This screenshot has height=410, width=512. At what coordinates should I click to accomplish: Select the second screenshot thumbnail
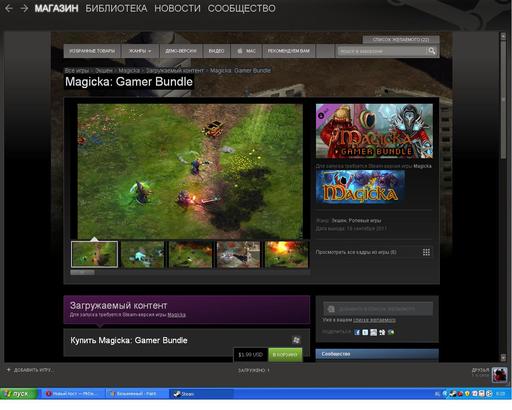point(143,254)
